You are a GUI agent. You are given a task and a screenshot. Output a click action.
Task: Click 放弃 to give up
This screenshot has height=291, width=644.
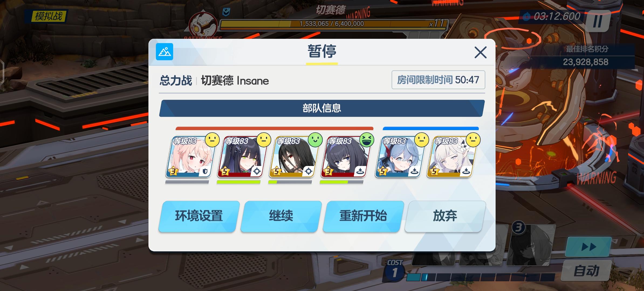(x=445, y=216)
